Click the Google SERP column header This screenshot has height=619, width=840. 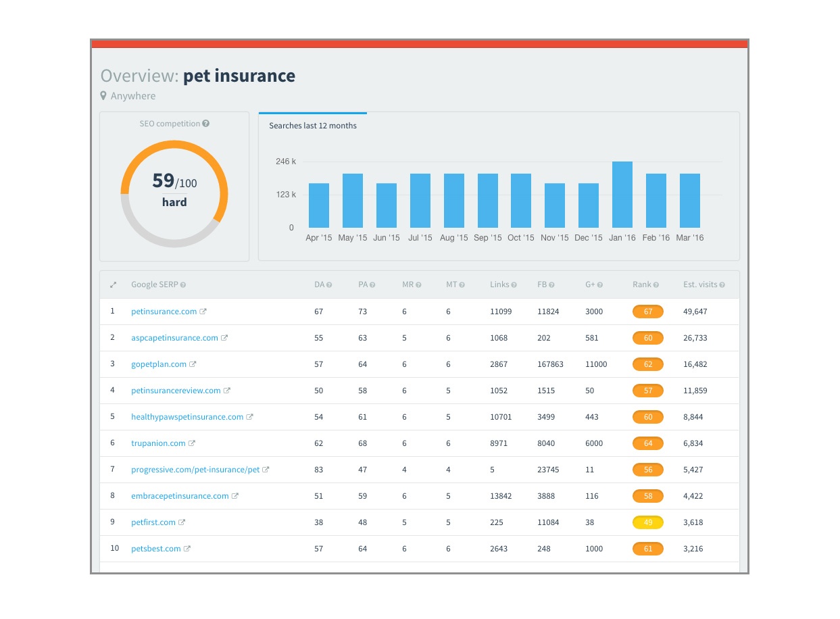tap(155, 285)
